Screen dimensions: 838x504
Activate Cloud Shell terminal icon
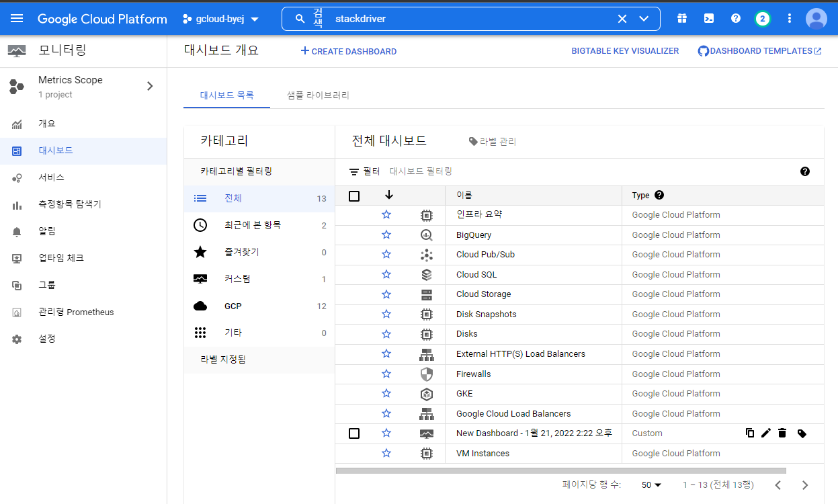tap(709, 18)
